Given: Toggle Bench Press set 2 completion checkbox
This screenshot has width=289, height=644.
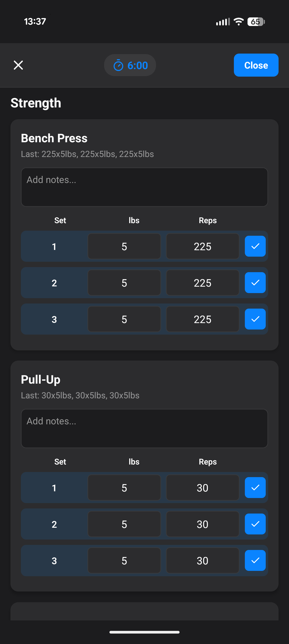Looking at the screenshot, I should (255, 283).
